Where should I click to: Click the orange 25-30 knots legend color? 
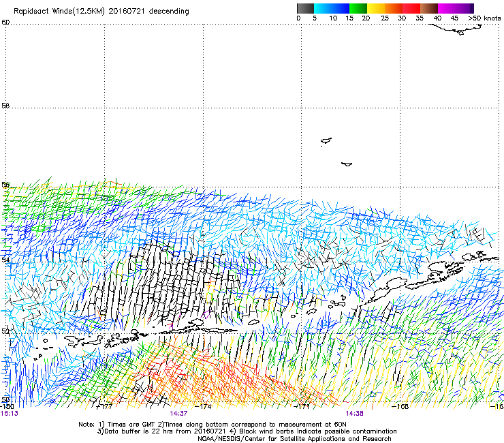(x=394, y=8)
